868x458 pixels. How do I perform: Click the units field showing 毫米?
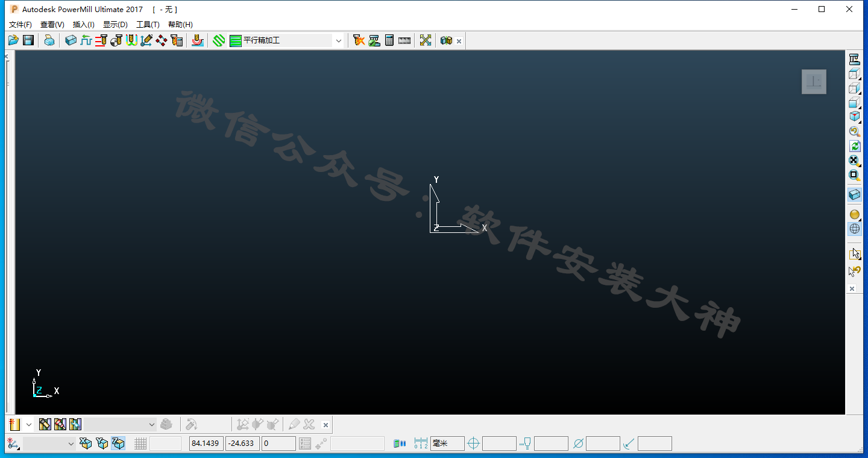(x=447, y=444)
